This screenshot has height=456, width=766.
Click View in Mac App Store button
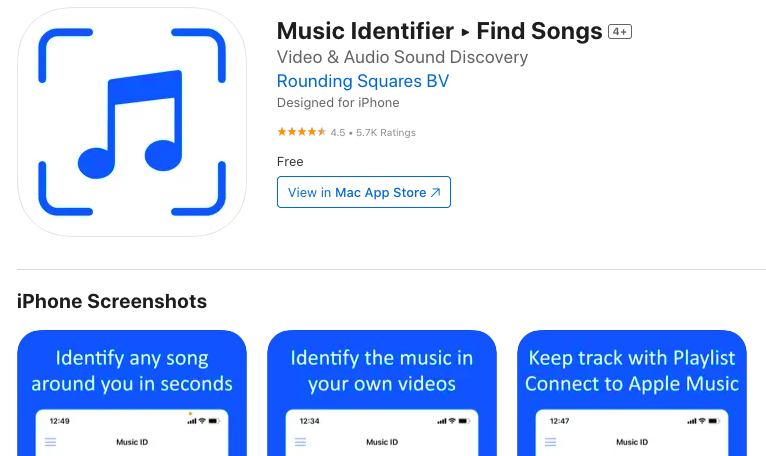363,192
